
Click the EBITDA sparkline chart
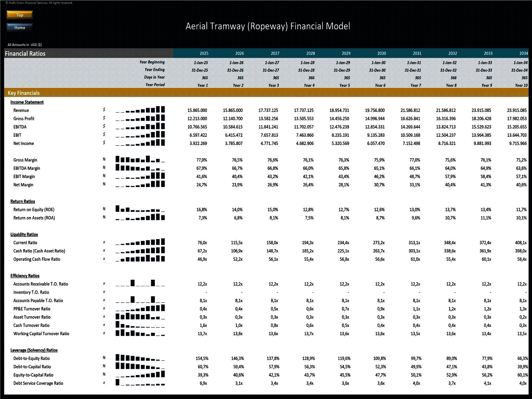pyautogui.click(x=140, y=126)
